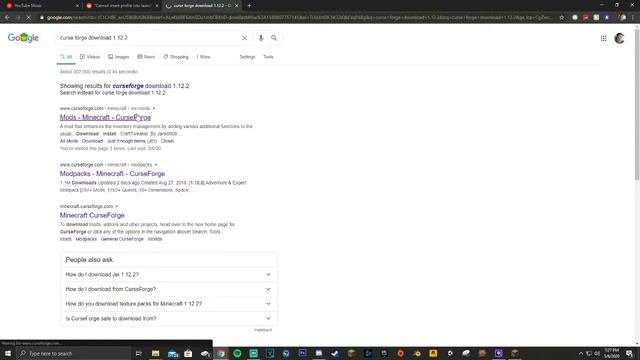The image size is (640, 360).
Task: Open the Google account profile avatar
Action: pos(619,38)
